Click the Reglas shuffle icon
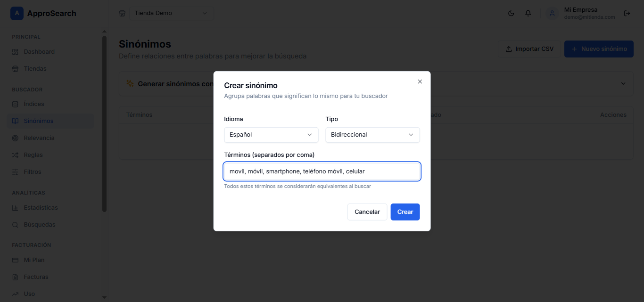644x302 pixels. pyautogui.click(x=15, y=155)
